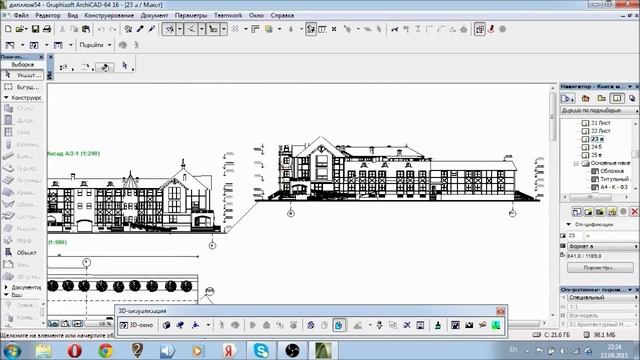Select the Объект tool in toolbox
The width and height of the screenshot is (640, 360).
(22, 253)
